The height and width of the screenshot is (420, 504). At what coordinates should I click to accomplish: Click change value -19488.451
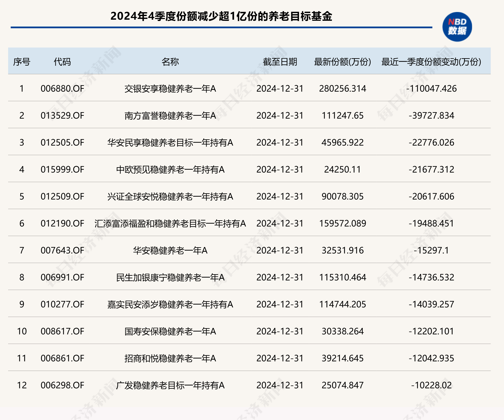pyautogui.click(x=431, y=223)
